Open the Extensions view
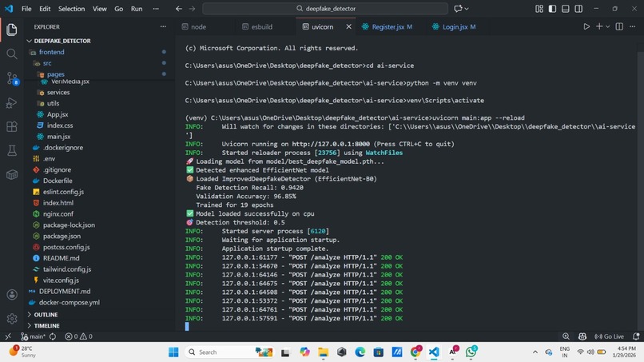Viewport: 644px width, 362px height. click(11, 126)
